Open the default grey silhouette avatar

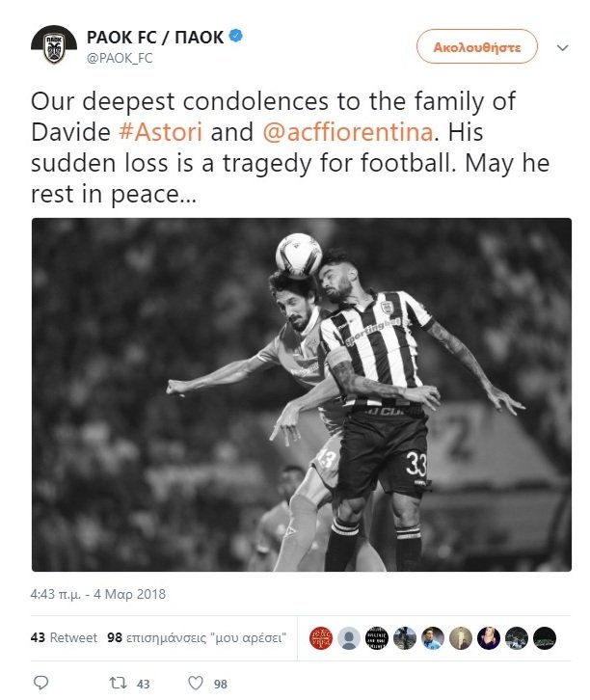[349, 638]
